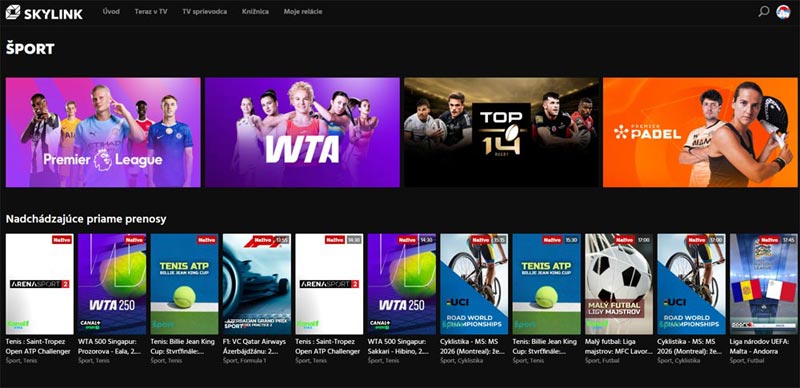Open the Malý futbal Ligy majstrov thumbnail
Screen dimensions: 800x388
[619, 284]
